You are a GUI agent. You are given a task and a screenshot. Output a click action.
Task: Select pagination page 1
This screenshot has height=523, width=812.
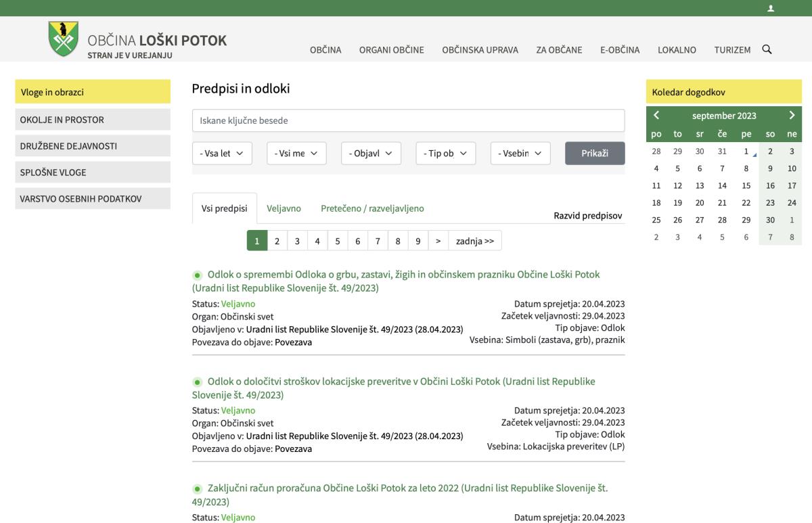[257, 240]
